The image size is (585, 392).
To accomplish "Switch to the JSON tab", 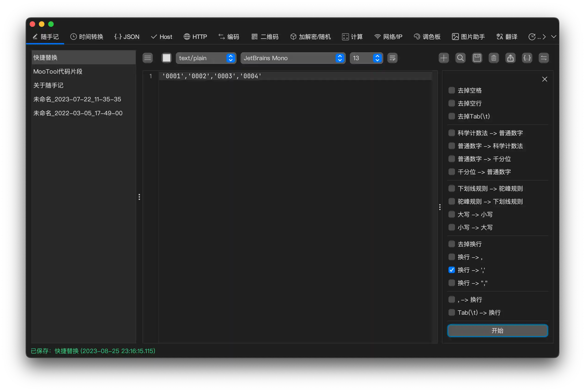I will 127,37.
